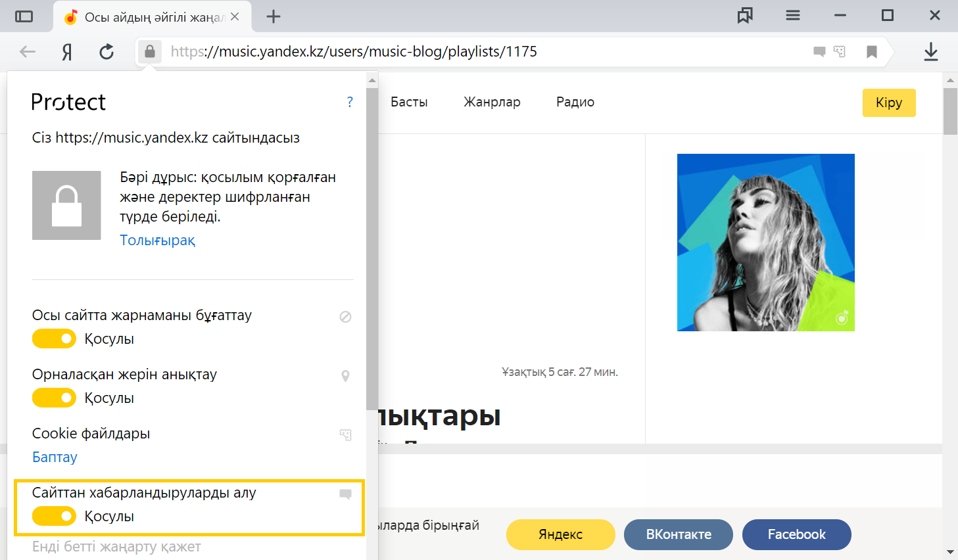Click the location pin icon in panel
The width and height of the screenshot is (958, 560).
tap(345, 376)
